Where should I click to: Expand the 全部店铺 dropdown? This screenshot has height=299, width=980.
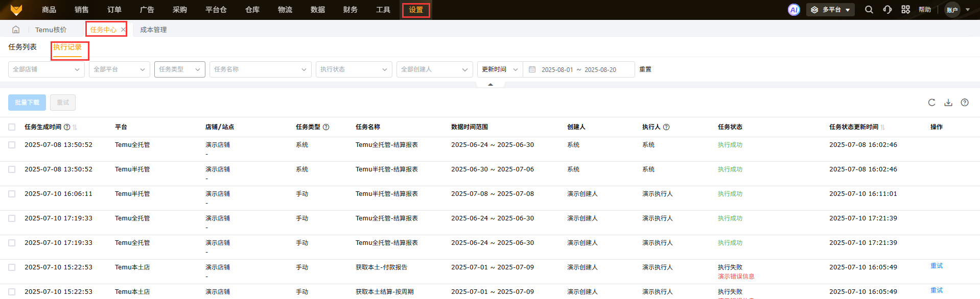46,69
